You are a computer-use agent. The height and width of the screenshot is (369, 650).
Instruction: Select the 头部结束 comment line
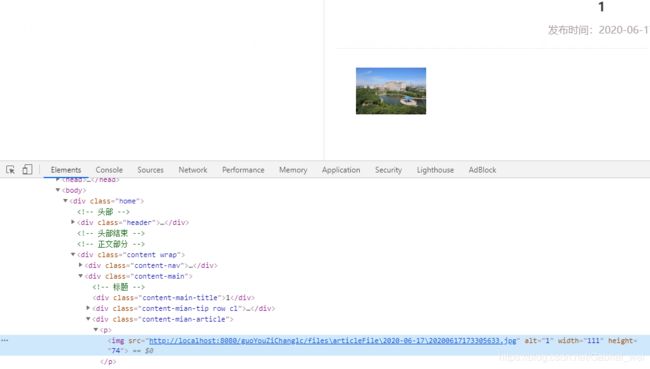(x=111, y=233)
